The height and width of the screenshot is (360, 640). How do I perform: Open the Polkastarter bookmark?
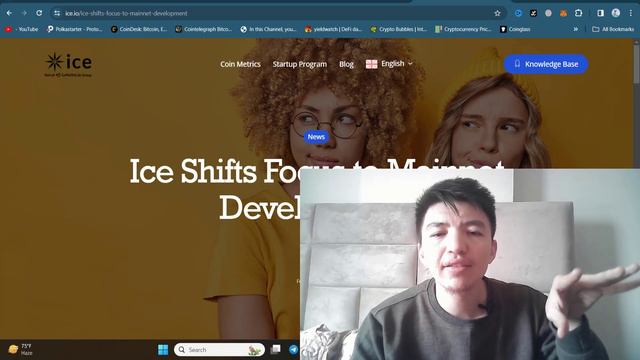pyautogui.click(x=74, y=29)
